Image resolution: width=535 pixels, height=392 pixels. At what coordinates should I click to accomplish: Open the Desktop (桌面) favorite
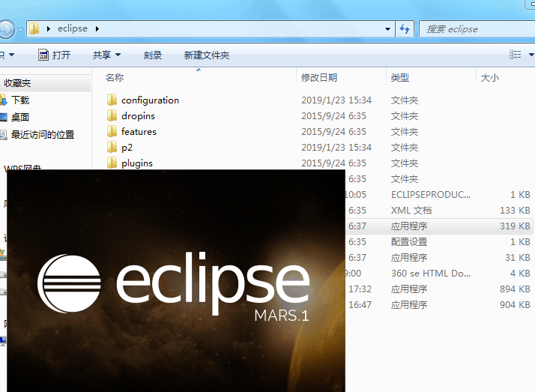click(x=20, y=117)
